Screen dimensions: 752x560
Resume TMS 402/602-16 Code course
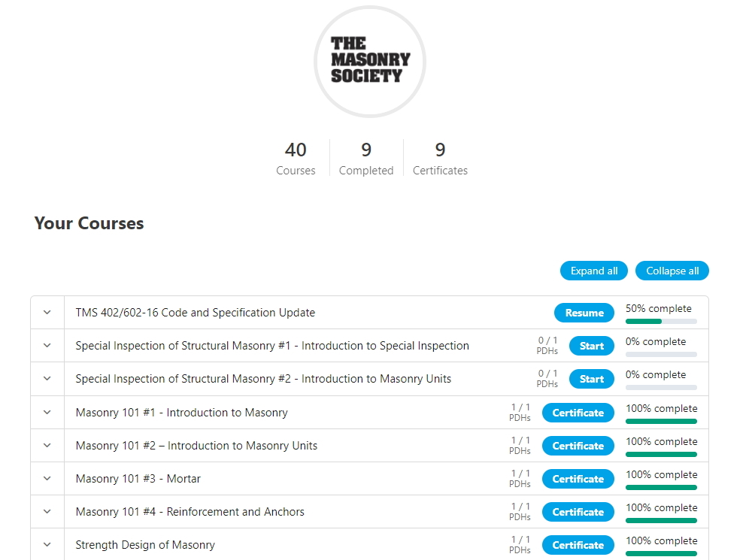point(584,313)
